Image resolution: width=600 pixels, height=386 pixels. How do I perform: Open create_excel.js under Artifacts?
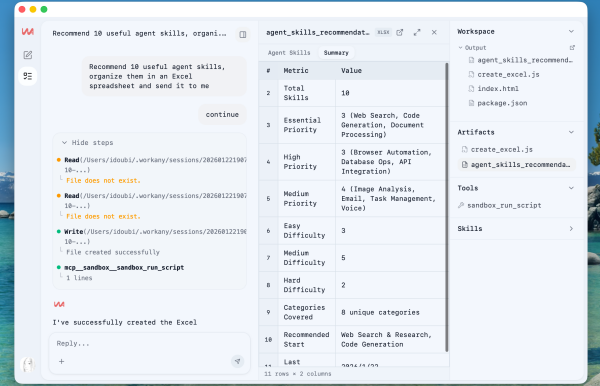tap(497, 150)
